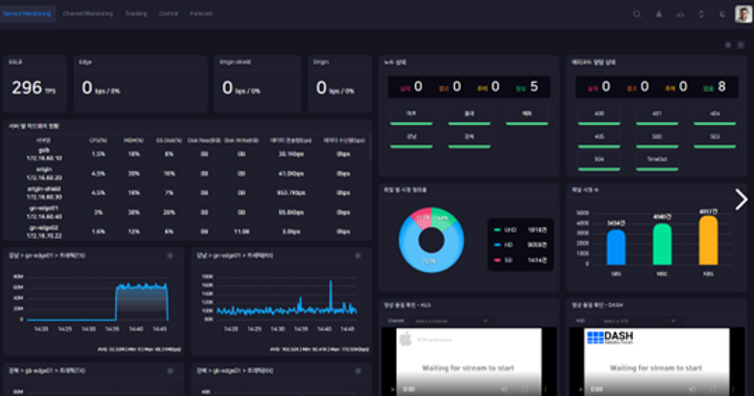The width and height of the screenshot is (754, 396).
Task: Click the Edge card title
Action: tap(85, 62)
